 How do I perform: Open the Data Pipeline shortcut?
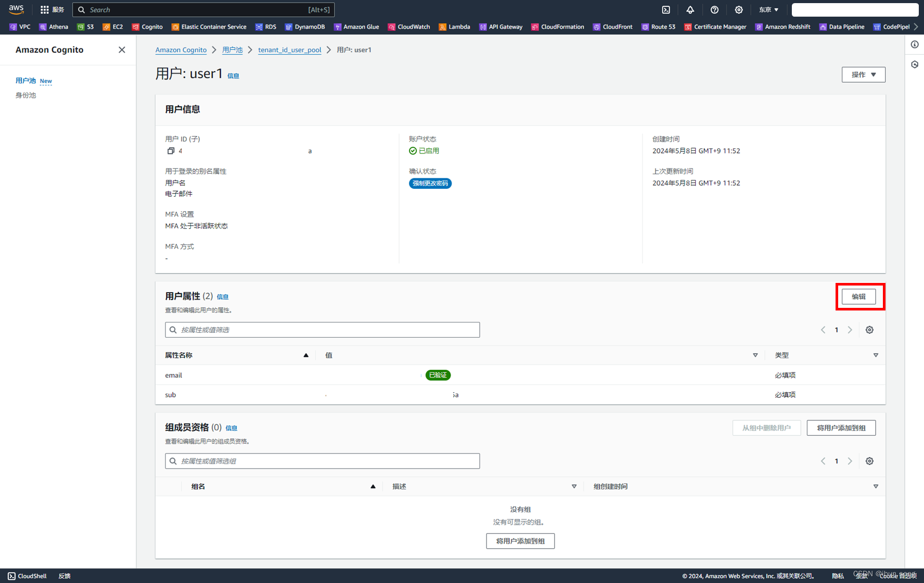point(842,27)
